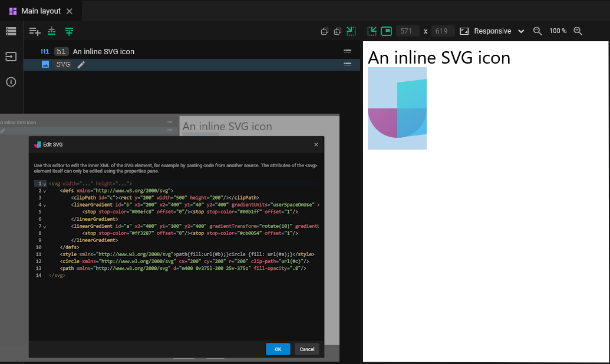Open the info icon in sidebar
The image size is (610, 364).
[x=11, y=82]
